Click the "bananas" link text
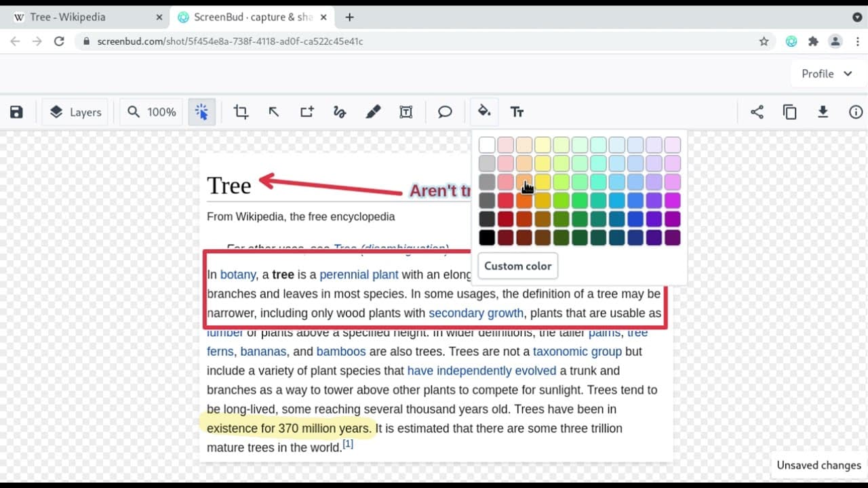The height and width of the screenshot is (488, 868). point(264,352)
